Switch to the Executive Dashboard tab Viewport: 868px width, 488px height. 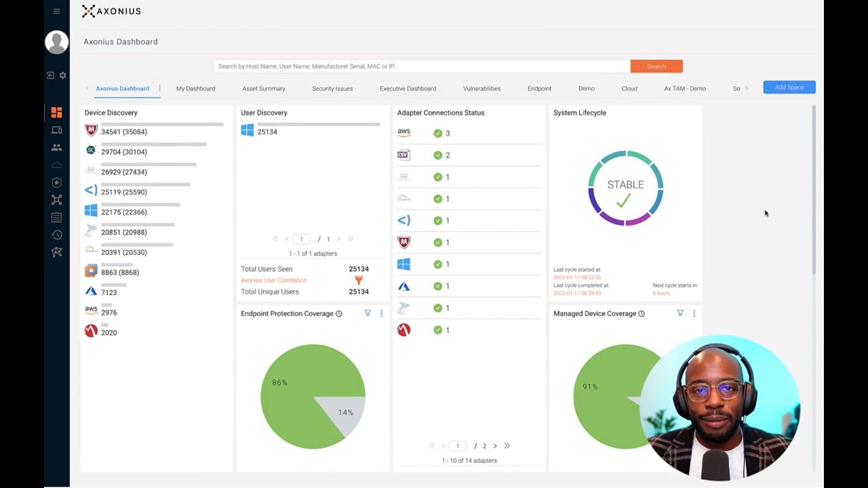point(408,88)
